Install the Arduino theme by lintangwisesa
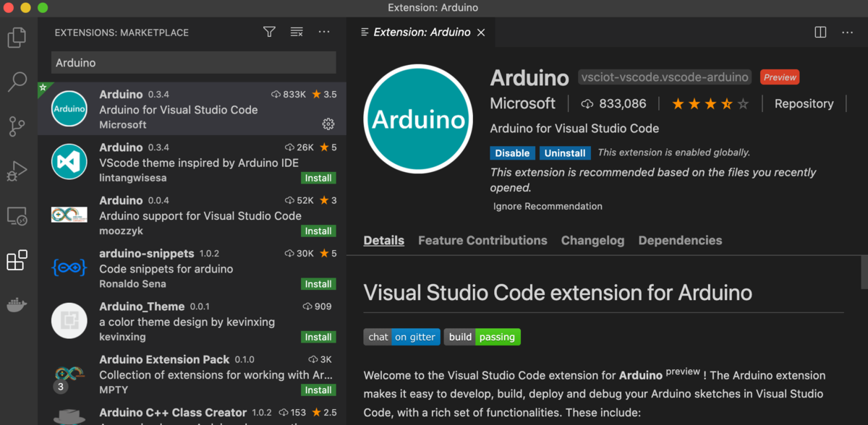868x425 pixels. coord(318,178)
